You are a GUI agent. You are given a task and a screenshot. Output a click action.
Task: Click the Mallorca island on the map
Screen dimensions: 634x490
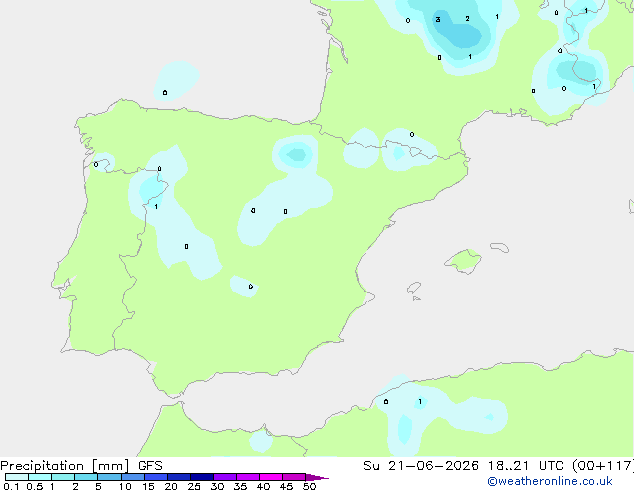(463, 261)
